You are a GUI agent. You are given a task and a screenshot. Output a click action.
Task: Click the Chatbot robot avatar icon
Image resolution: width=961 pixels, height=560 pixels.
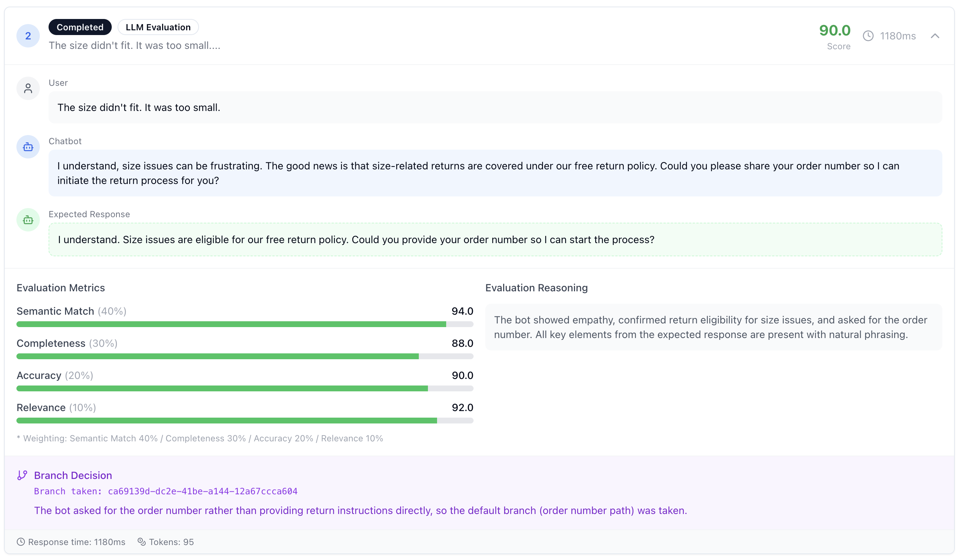click(28, 147)
